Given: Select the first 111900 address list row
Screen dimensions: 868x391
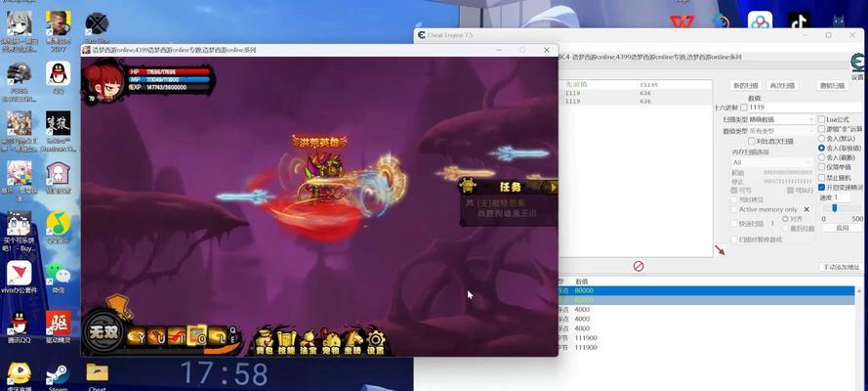Looking at the screenshot, I should click(706, 338).
